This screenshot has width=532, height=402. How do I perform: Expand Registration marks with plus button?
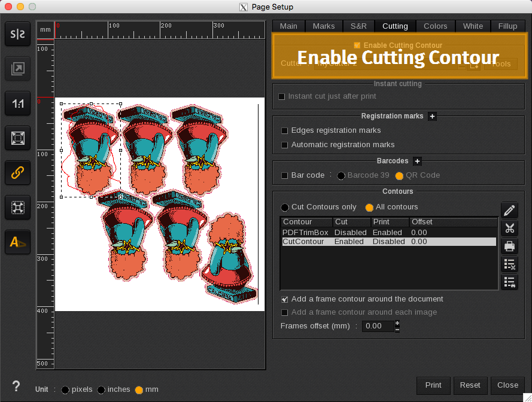tap(432, 116)
